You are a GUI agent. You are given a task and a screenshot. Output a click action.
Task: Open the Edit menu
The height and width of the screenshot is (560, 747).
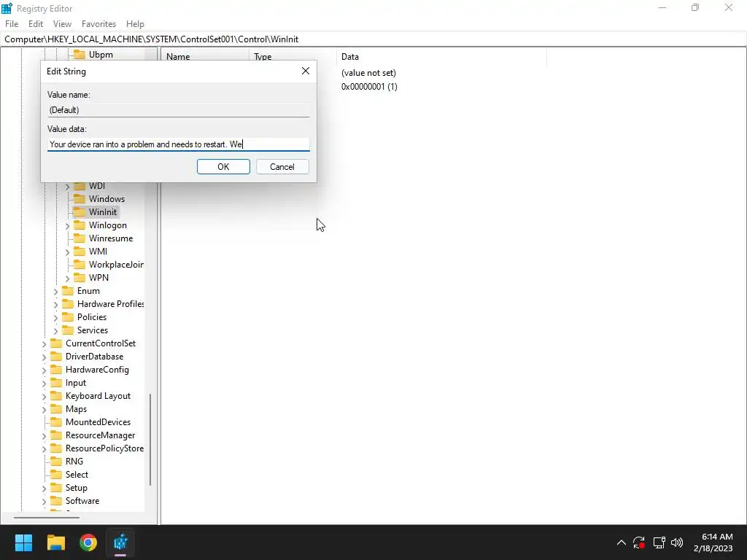coord(35,24)
